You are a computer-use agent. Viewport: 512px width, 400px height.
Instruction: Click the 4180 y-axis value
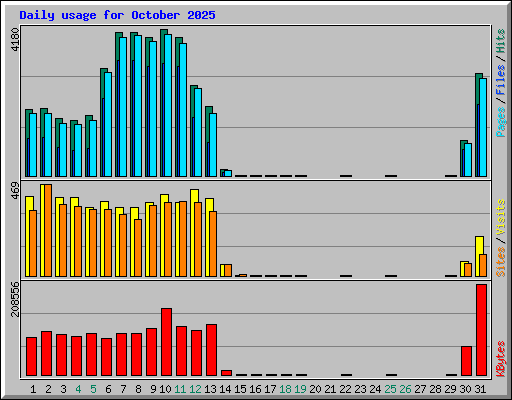tap(15, 40)
